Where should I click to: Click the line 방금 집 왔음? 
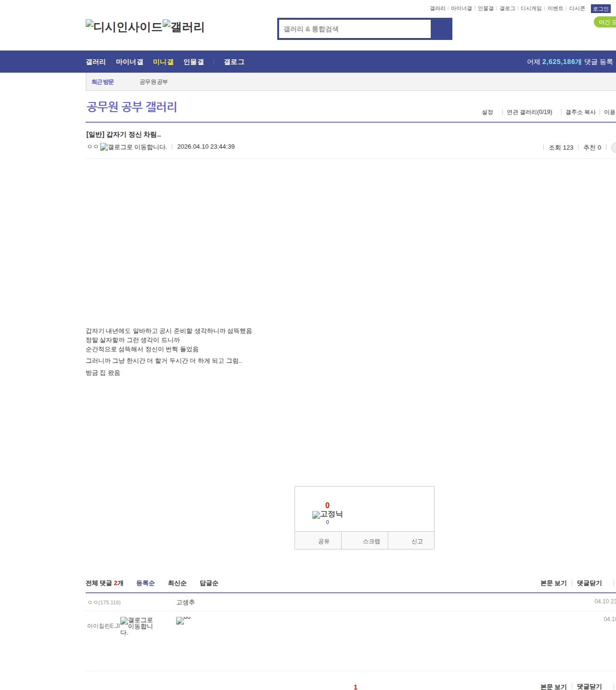(x=103, y=373)
